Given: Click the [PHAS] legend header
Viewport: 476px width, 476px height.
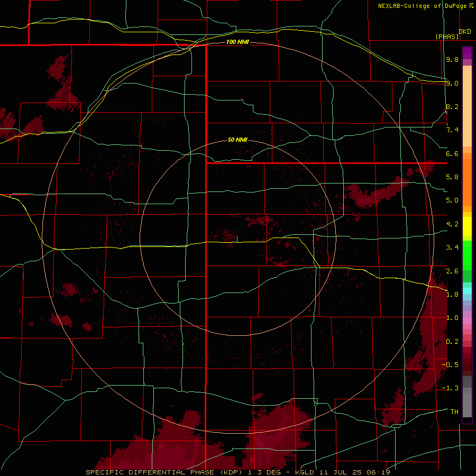Looking at the screenshot, I should 447,36.
